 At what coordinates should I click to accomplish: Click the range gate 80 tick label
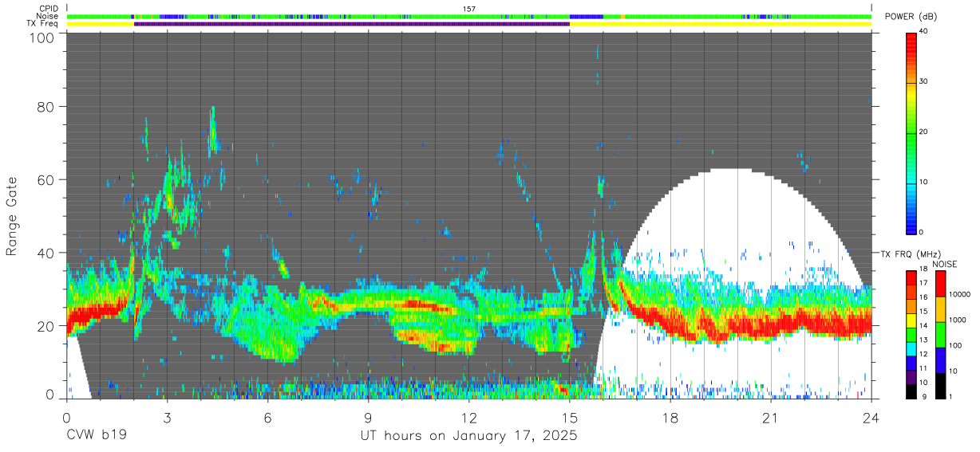46,107
